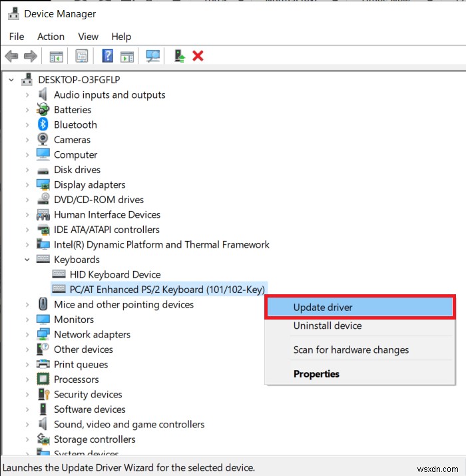Select the Keyboards label
This screenshot has height=476, width=466.
pyautogui.click(x=77, y=260)
